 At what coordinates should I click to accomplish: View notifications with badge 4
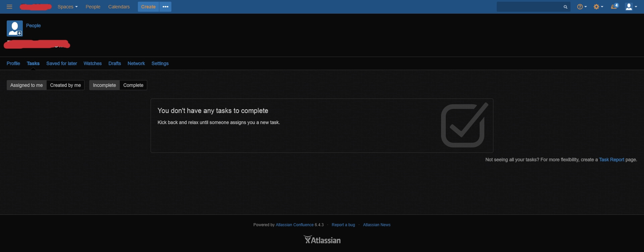pyautogui.click(x=614, y=6)
